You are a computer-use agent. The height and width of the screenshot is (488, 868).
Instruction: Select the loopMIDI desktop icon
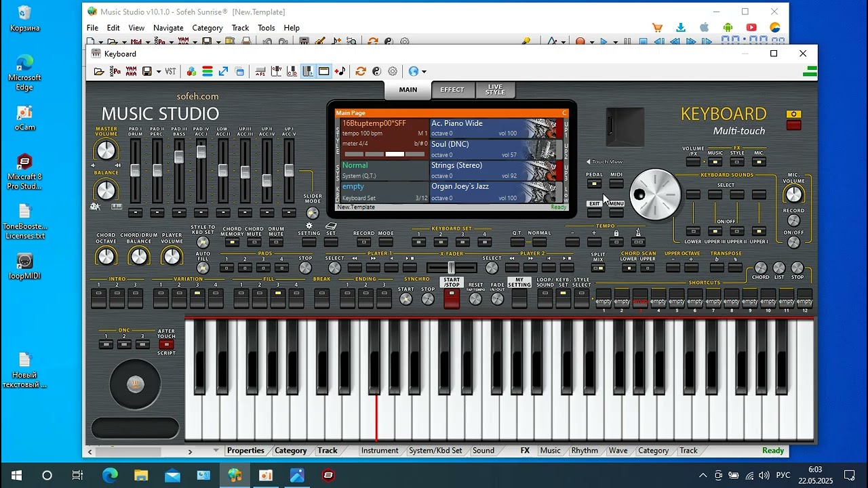click(24, 266)
